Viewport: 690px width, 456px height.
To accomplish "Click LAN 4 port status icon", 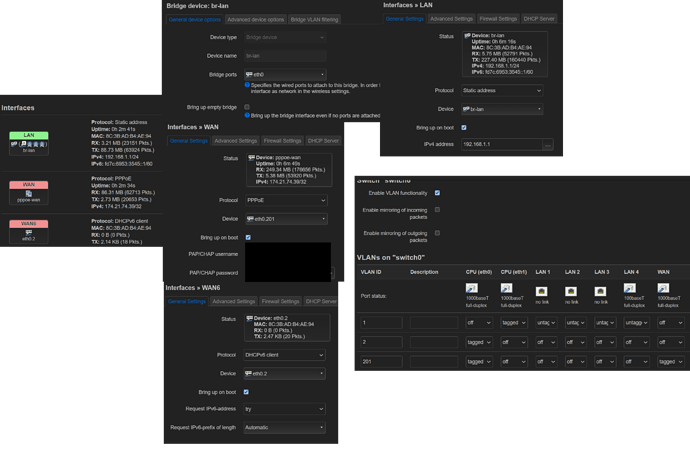I will click(630, 288).
